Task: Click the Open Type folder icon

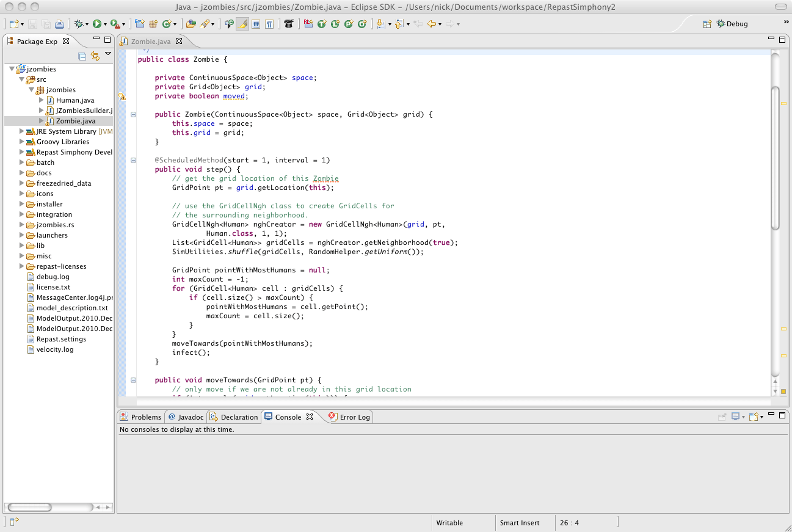Action: coord(191,24)
